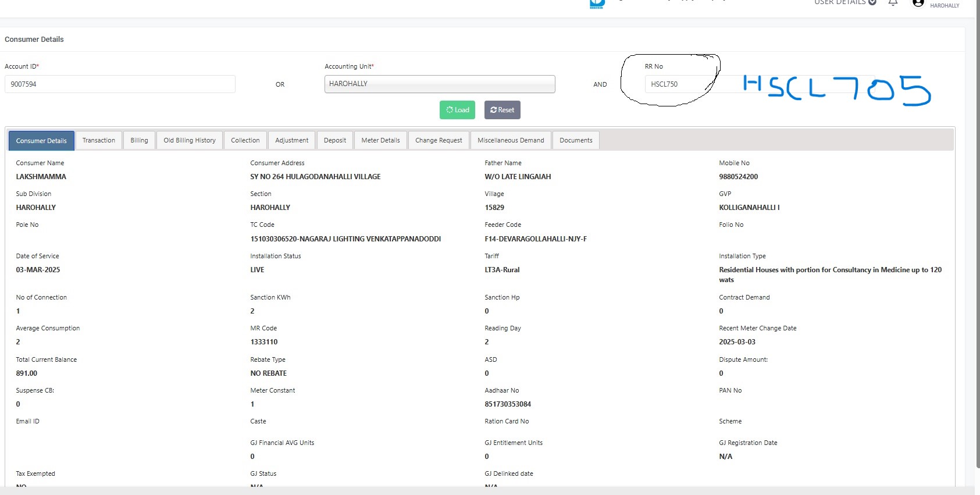Open the Accounting Unit HAROHALLY dropdown

(x=440, y=84)
